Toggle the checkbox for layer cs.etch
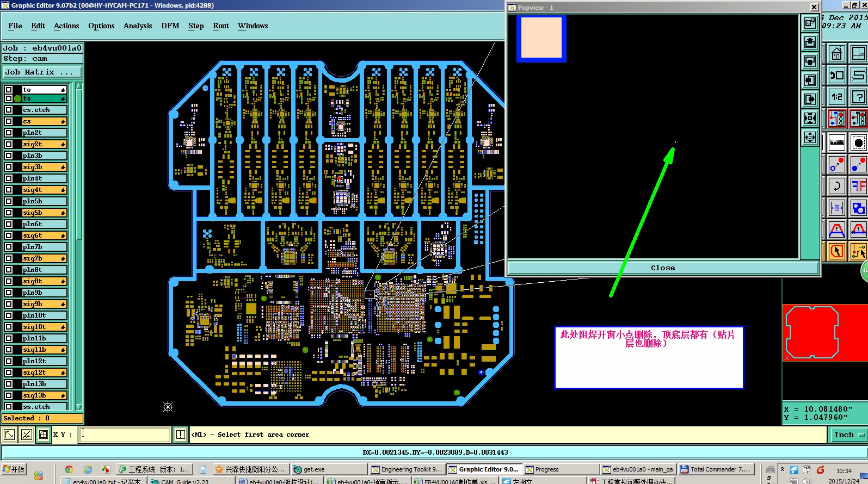The image size is (868, 484). coord(9,110)
